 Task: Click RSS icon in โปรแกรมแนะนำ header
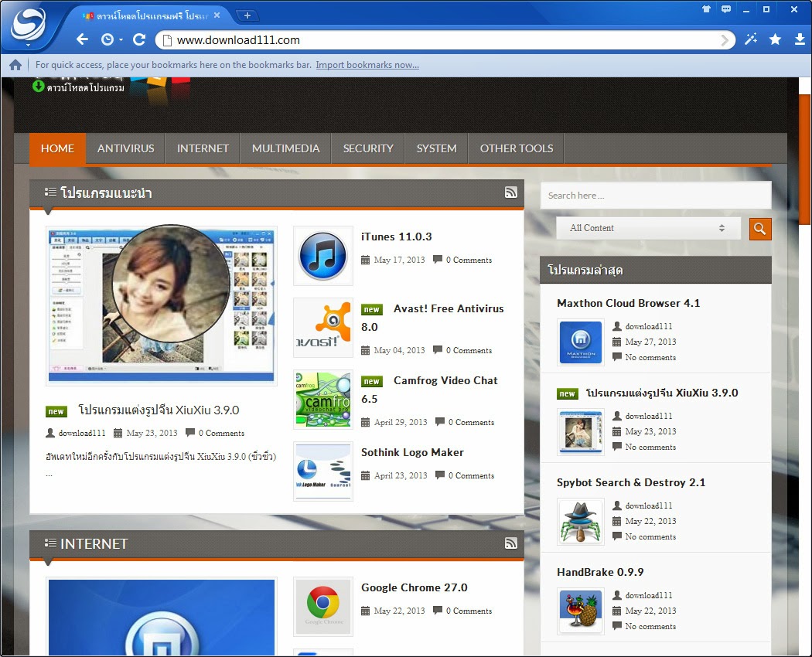pos(510,192)
